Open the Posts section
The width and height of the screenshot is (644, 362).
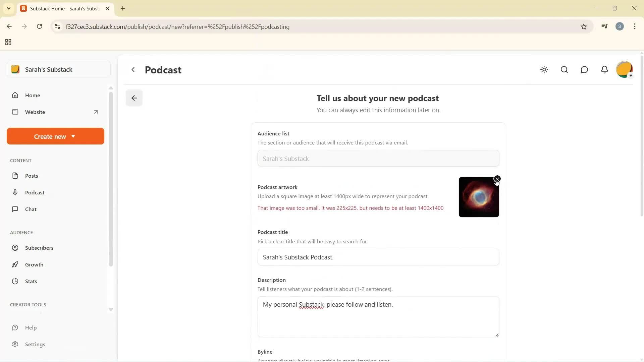(31, 175)
